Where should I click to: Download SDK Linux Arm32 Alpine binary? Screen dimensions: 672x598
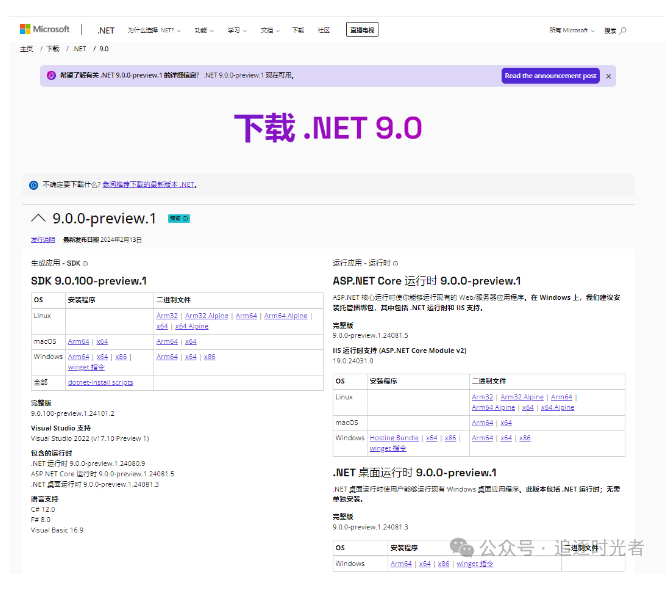click(207, 316)
